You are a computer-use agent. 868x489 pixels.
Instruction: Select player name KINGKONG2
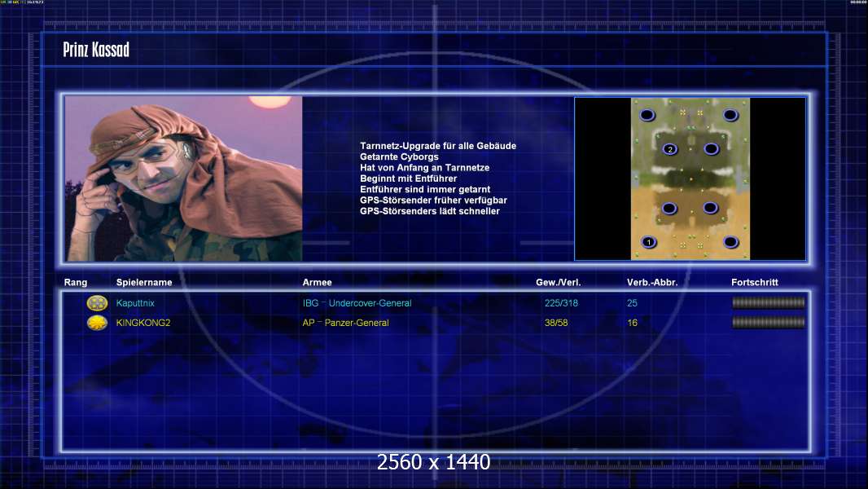tap(143, 323)
